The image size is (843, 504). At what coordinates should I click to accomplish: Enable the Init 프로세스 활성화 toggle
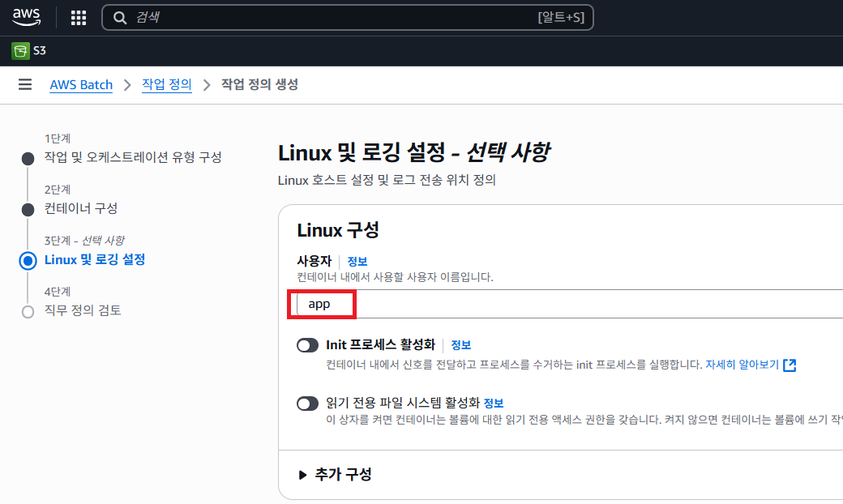(307, 345)
